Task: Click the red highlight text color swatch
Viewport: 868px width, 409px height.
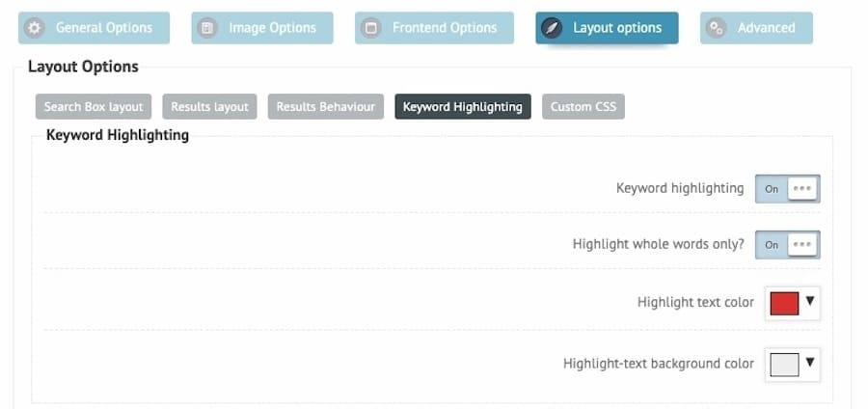Action: click(784, 303)
